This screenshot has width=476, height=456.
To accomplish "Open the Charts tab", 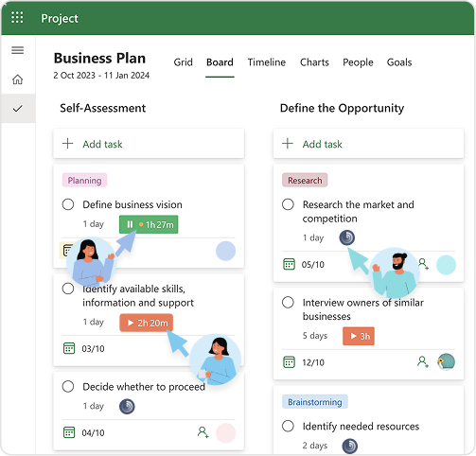I will click(314, 62).
